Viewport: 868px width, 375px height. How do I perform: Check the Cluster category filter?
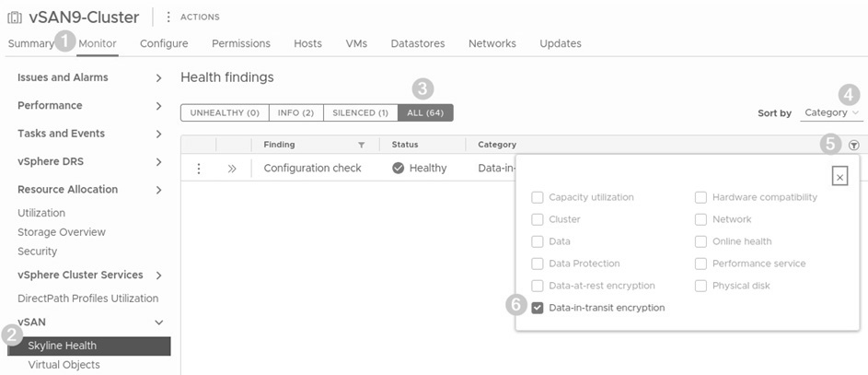[537, 219]
